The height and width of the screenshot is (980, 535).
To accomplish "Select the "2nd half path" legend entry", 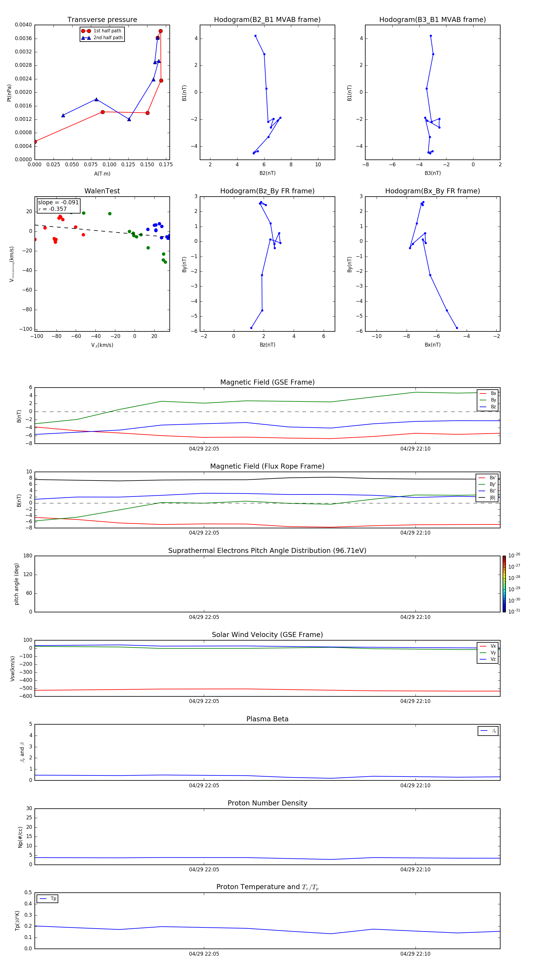I will pos(103,38).
